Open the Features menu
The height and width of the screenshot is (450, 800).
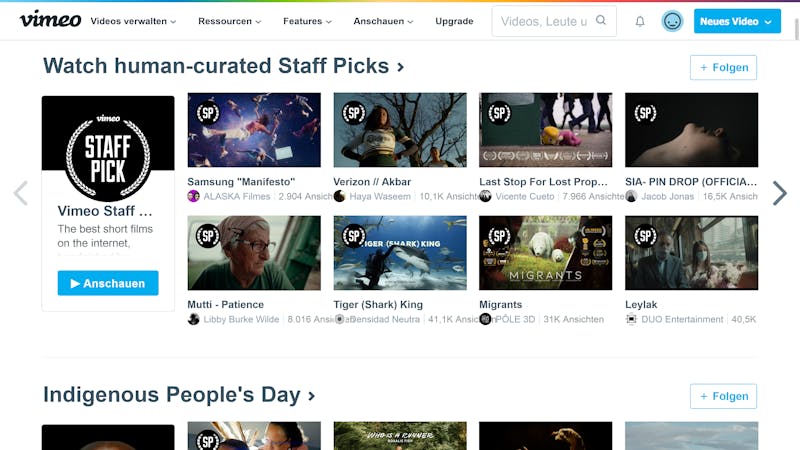click(x=307, y=21)
